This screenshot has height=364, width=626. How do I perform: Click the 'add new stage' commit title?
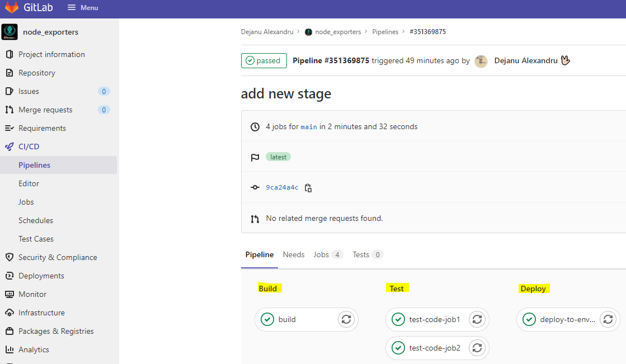coord(286,94)
